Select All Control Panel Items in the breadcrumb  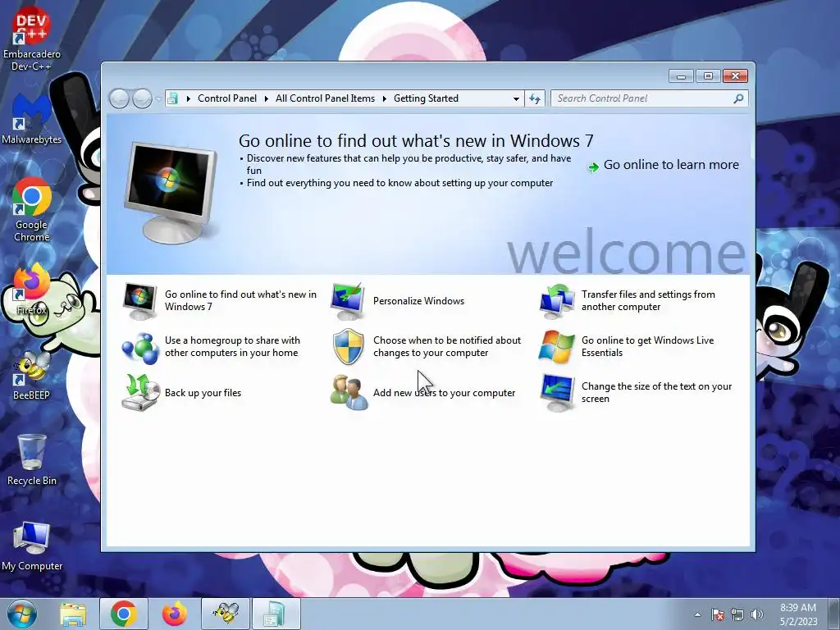[x=325, y=98]
